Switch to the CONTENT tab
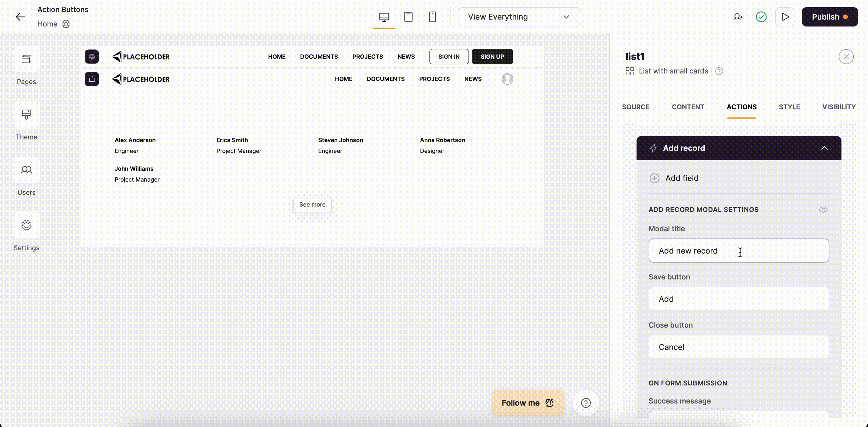The width and height of the screenshot is (868, 427). [688, 107]
